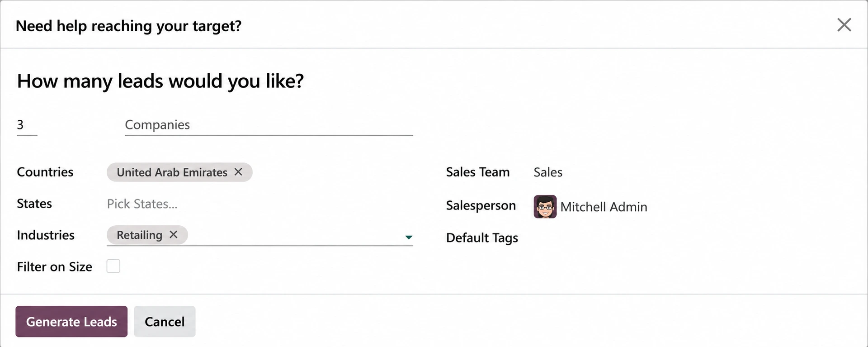Select the Salesperson field Mitchell Admin
Image resolution: width=868 pixels, height=347 pixels.
(x=604, y=207)
